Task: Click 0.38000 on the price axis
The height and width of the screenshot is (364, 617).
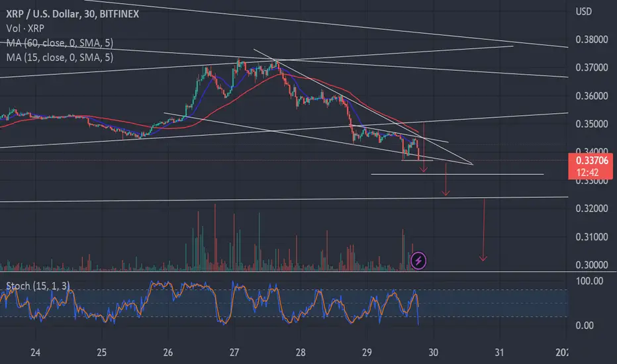Action: pyautogui.click(x=591, y=39)
